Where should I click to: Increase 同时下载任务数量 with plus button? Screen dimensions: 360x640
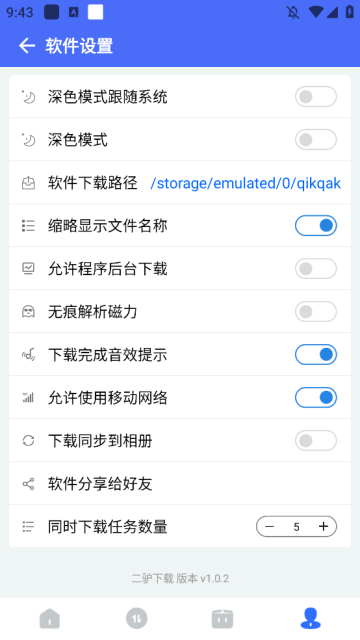[x=323, y=527]
